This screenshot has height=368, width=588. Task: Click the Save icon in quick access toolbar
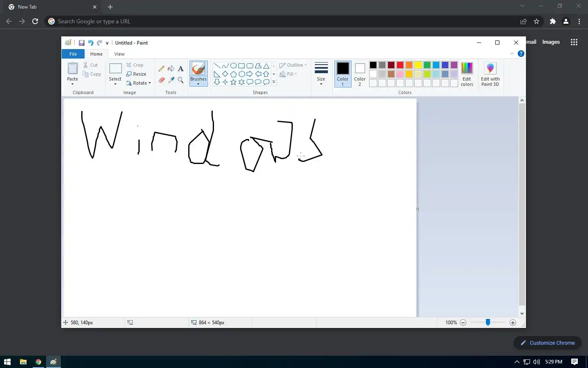click(x=82, y=43)
